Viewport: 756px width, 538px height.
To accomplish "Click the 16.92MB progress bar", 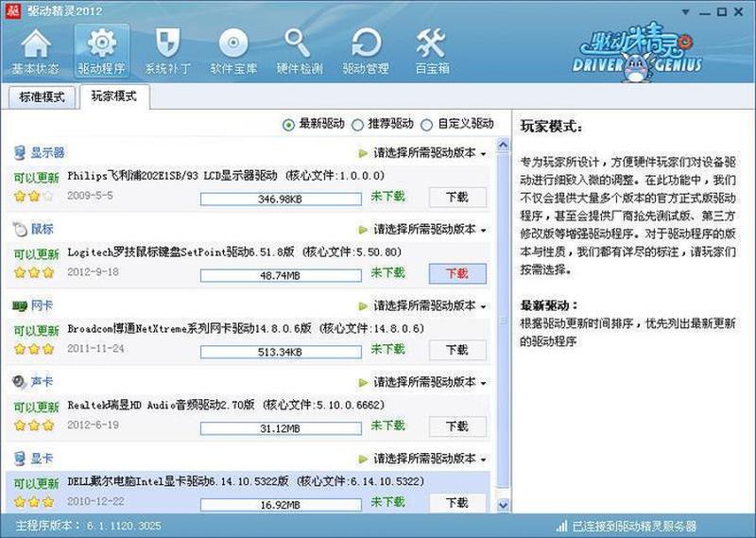I will tap(281, 505).
